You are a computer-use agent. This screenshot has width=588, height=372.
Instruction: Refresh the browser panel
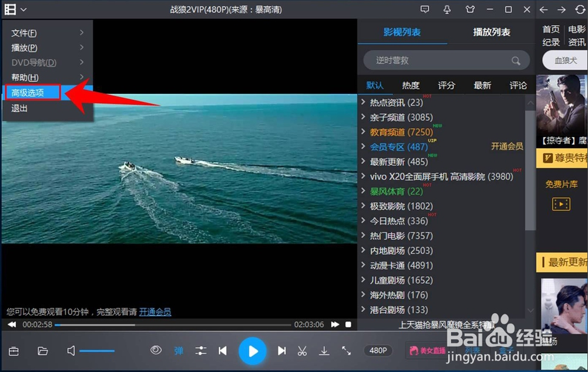click(x=580, y=10)
